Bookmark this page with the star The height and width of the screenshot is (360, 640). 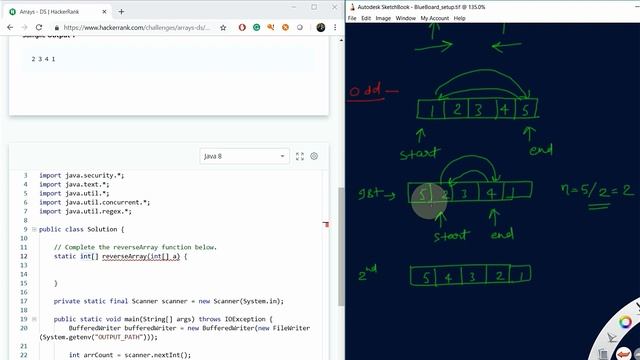(x=223, y=28)
